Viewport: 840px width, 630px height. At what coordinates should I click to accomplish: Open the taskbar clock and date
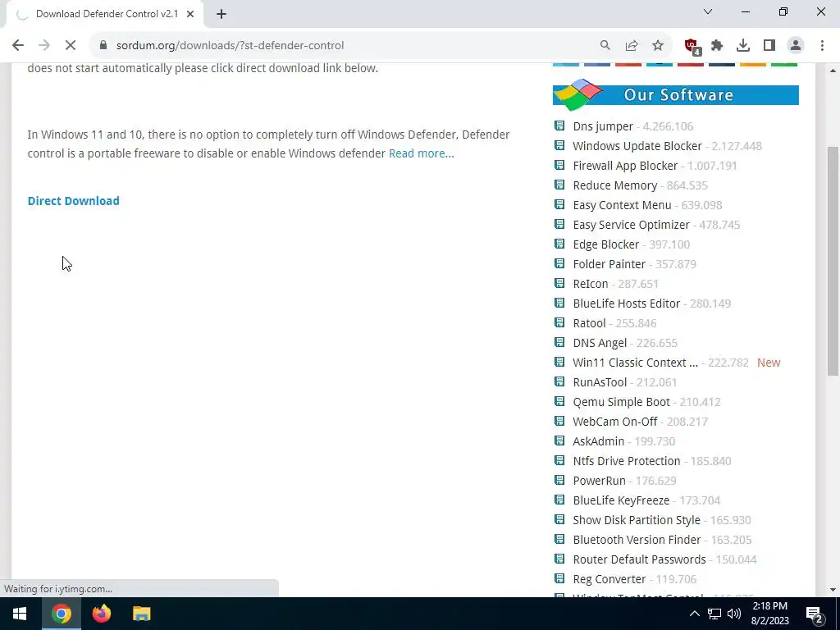769,614
